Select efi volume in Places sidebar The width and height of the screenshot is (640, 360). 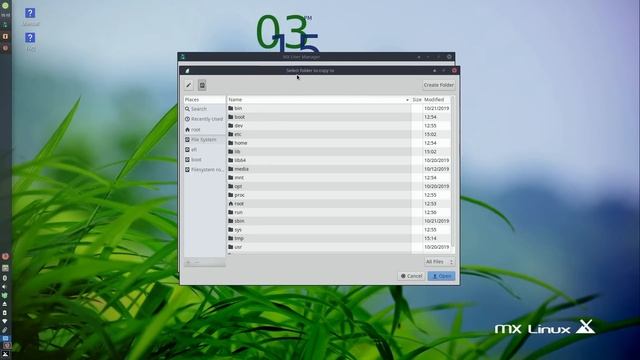(204, 150)
